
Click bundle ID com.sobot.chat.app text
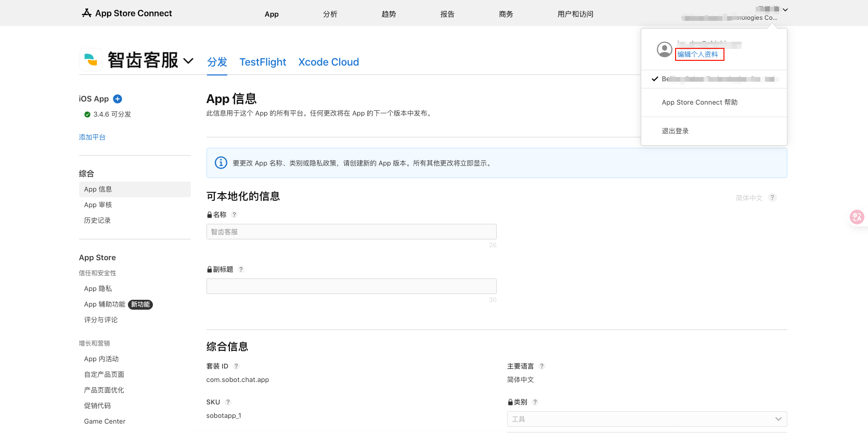point(238,380)
